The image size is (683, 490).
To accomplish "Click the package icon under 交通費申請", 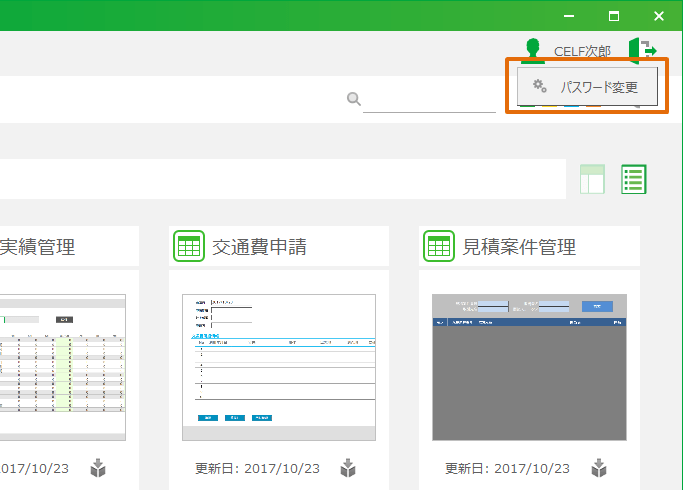I will point(348,468).
